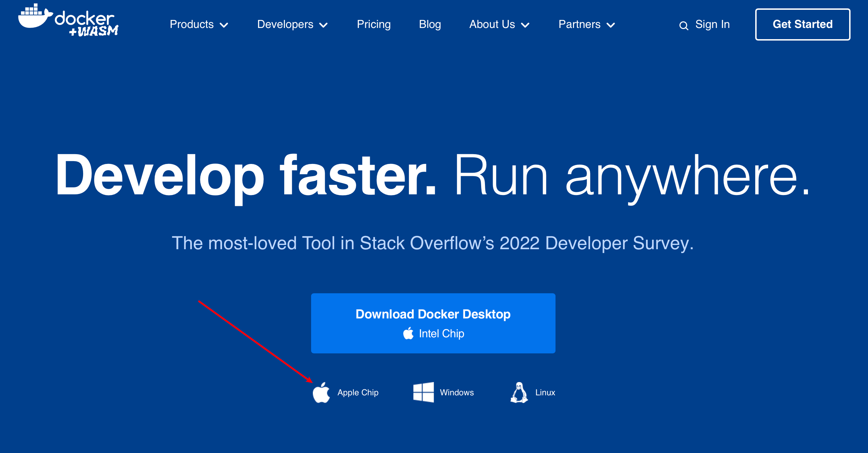Click the Get Started button
This screenshot has width=868, height=453.
tap(802, 24)
